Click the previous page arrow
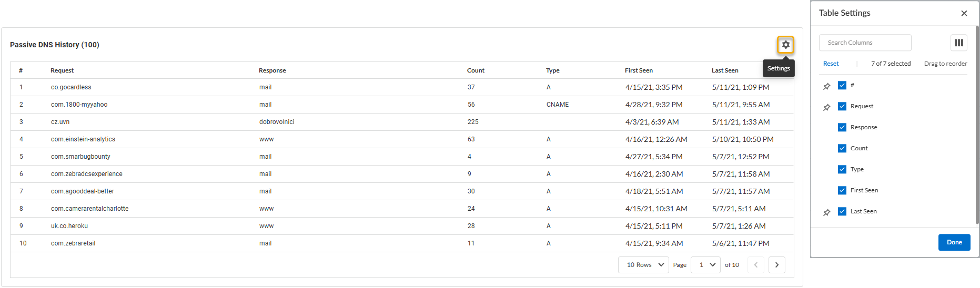 click(x=755, y=265)
